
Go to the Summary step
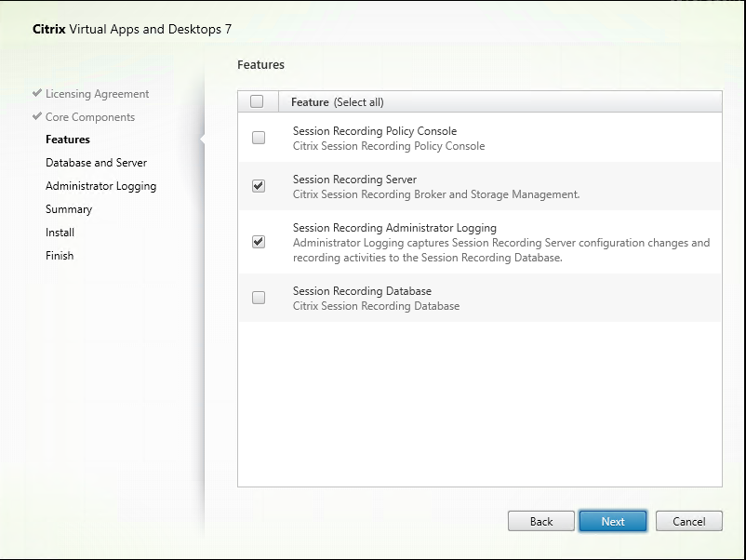pos(69,209)
